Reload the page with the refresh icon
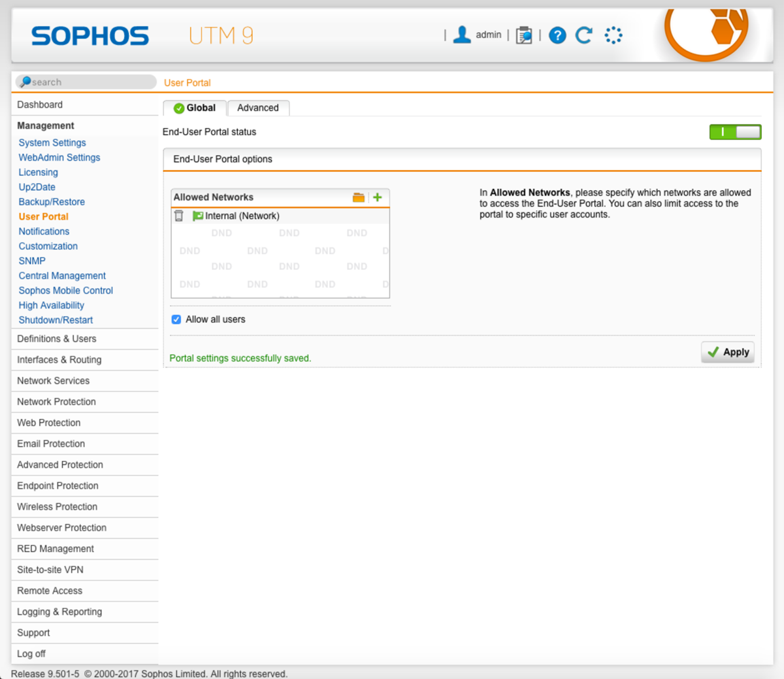Viewport: 784px width, 679px height. [584, 35]
